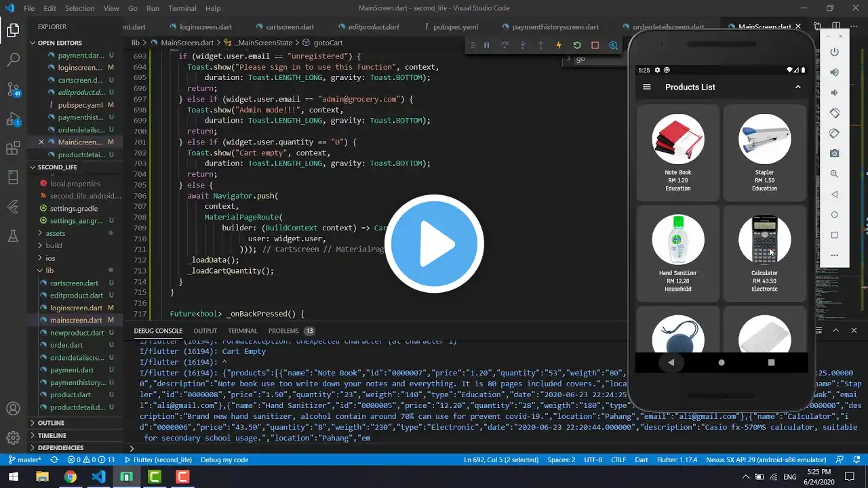Open loginscreen.dart editor tab
868x488 pixels.
[205, 27]
